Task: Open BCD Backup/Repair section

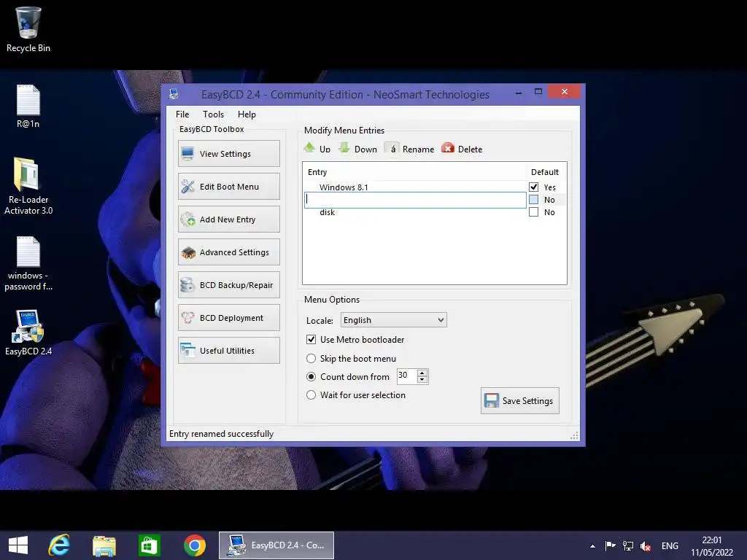Action: [228, 285]
